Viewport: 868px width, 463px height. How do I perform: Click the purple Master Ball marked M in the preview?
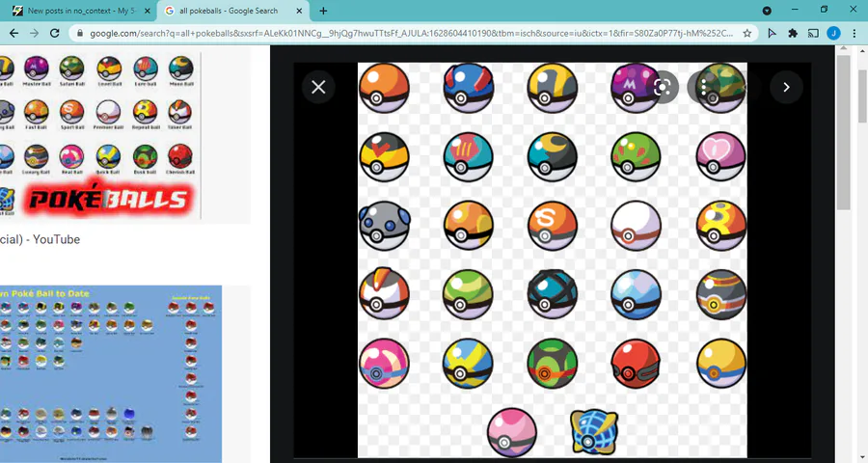click(x=635, y=88)
